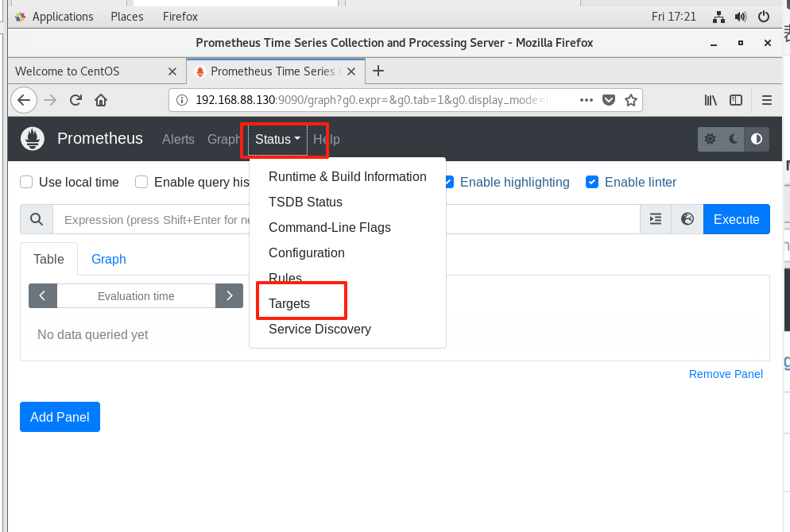Show site information icon in address bar
Viewport: 790px width, 532px height.
click(182, 100)
